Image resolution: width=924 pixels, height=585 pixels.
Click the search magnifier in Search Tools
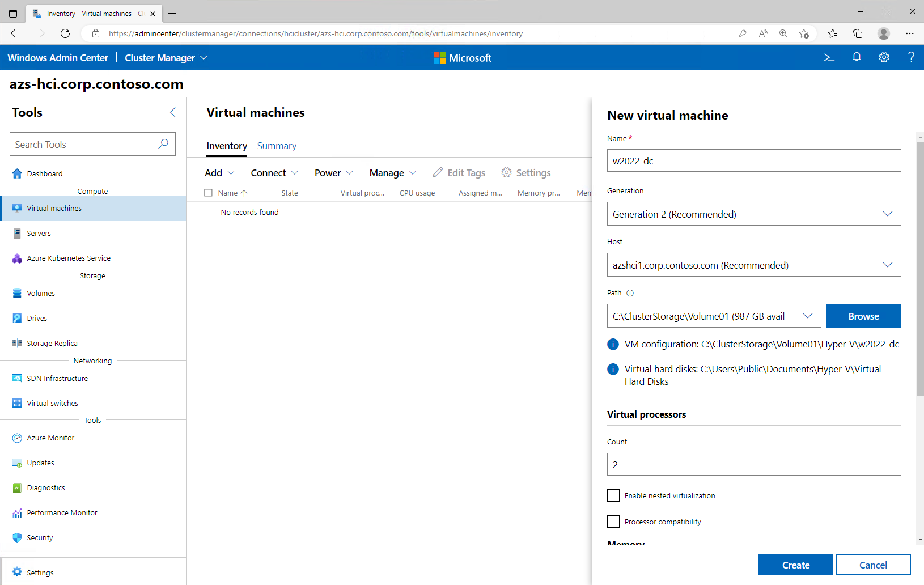[163, 144]
